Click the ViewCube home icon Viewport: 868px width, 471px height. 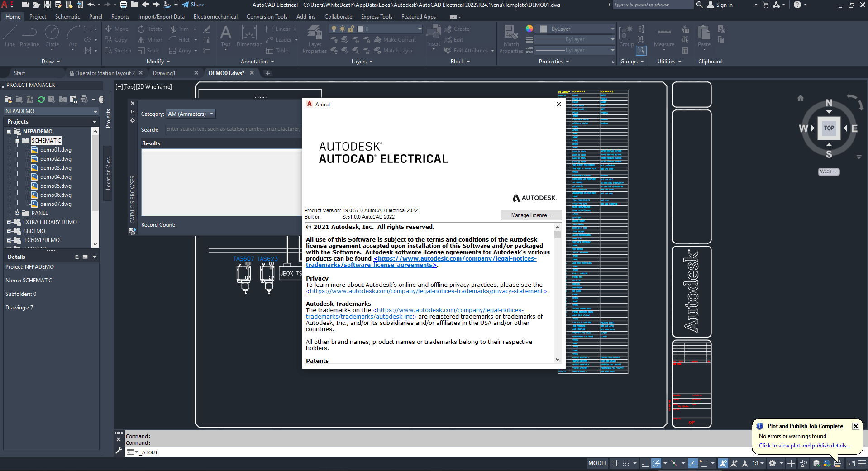(x=800, y=98)
